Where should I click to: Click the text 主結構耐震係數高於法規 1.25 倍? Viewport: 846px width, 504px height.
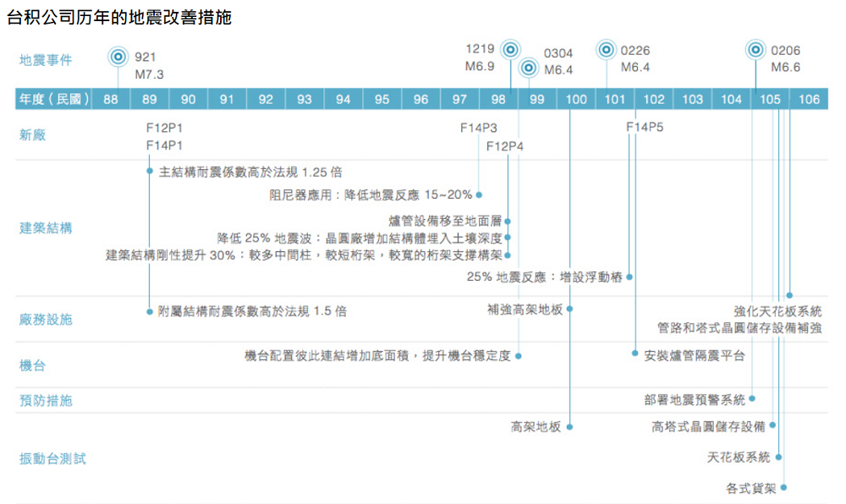point(250,172)
